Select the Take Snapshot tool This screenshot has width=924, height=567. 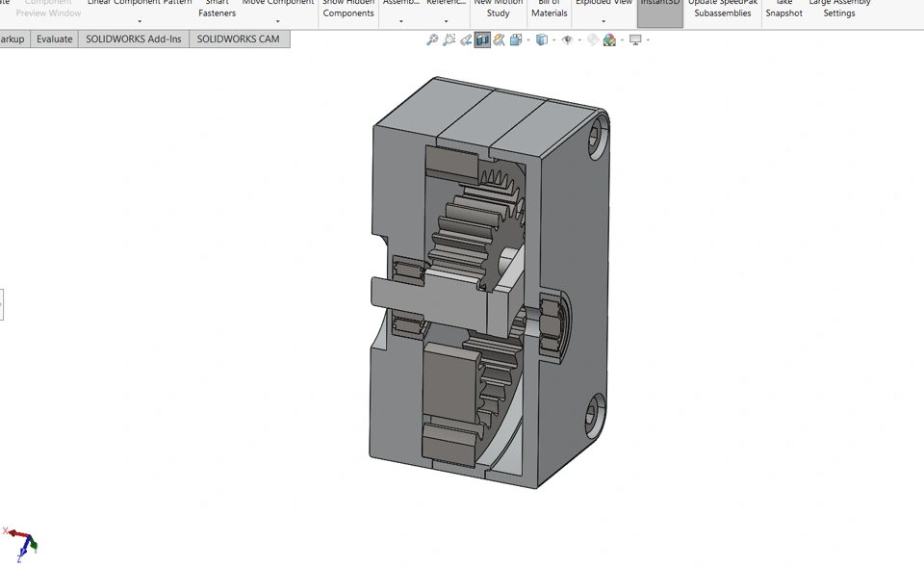pyautogui.click(x=784, y=9)
